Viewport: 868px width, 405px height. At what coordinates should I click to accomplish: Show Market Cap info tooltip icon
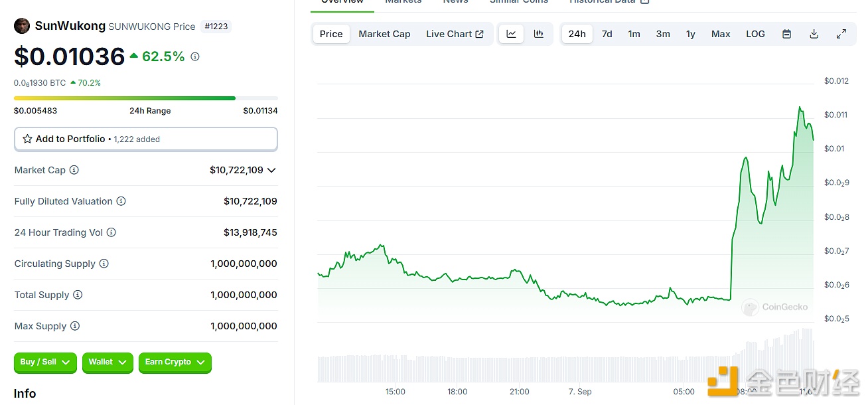[x=74, y=170]
